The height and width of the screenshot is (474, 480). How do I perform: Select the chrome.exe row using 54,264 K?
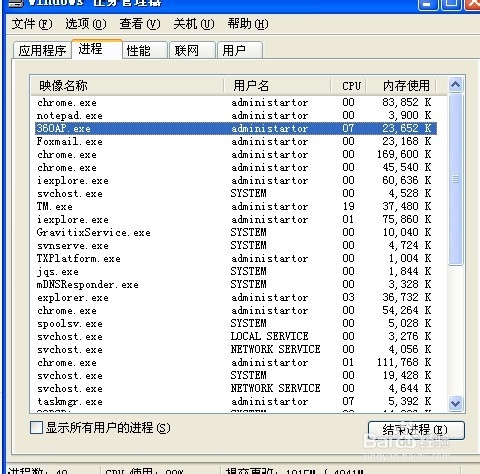pyautogui.click(x=236, y=310)
